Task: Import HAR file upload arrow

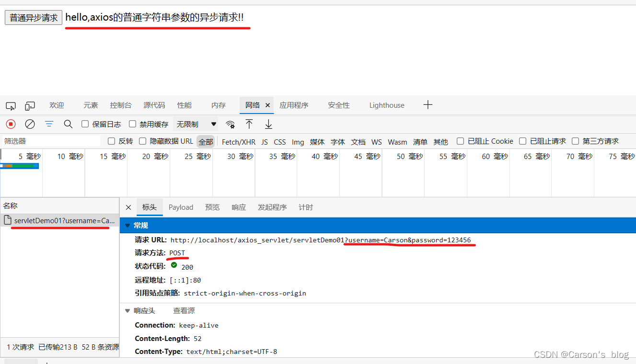Action: click(x=249, y=124)
